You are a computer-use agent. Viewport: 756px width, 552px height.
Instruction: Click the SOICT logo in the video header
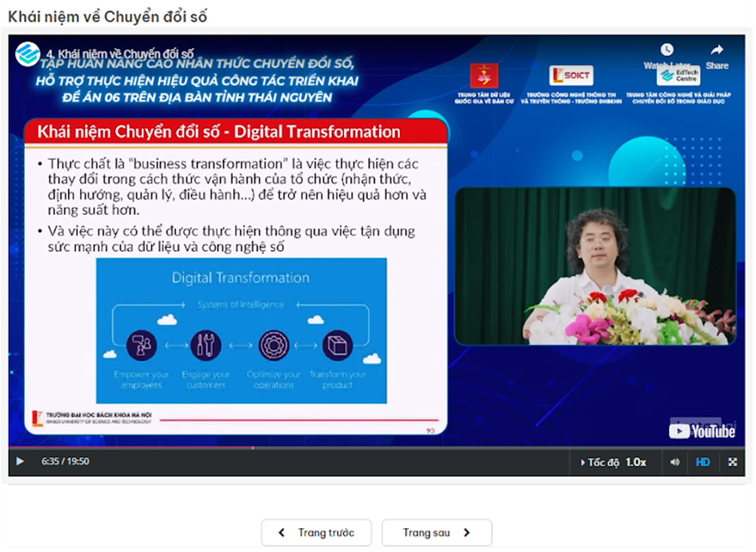point(570,76)
